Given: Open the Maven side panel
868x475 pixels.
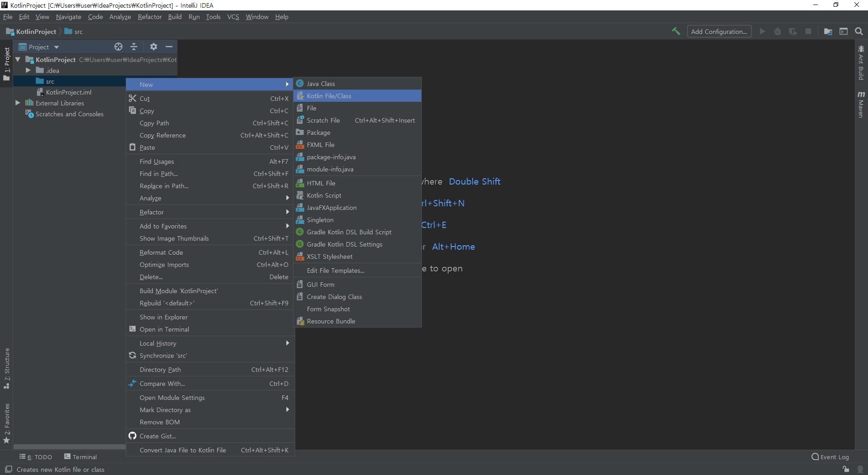Looking at the screenshot, I should pyautogui.click(x=861, y=104).
